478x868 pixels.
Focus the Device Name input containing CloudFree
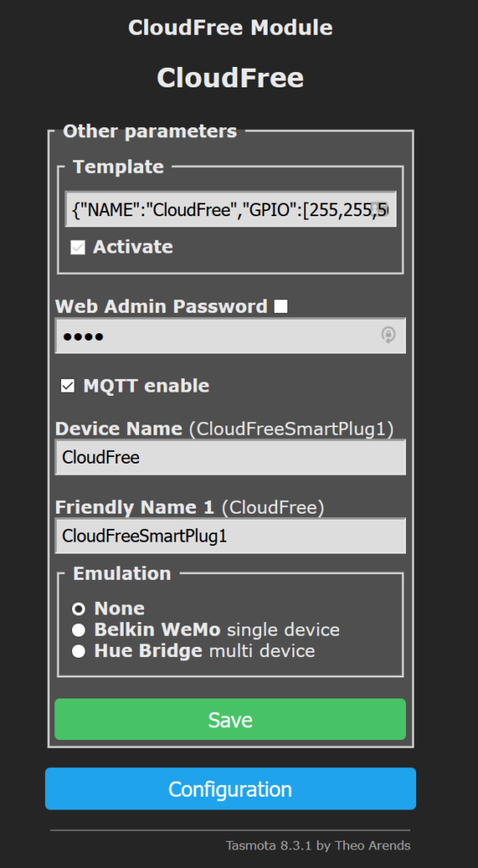[x=231, y=457]
